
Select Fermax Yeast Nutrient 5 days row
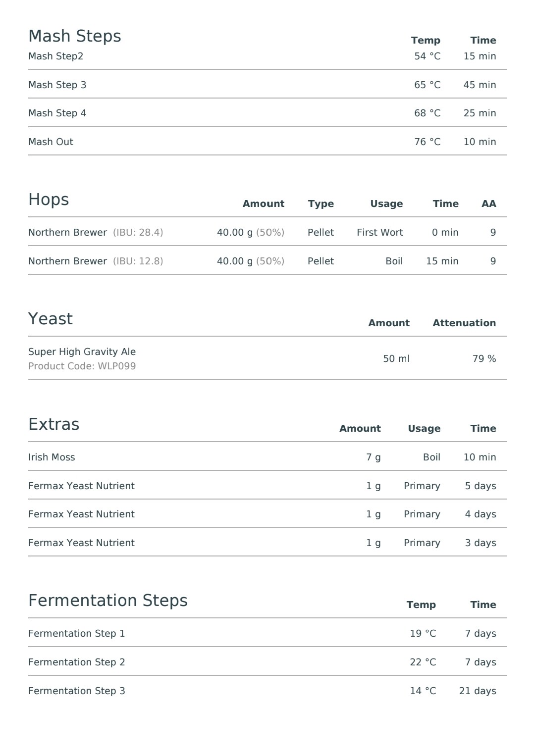[267, 485]
